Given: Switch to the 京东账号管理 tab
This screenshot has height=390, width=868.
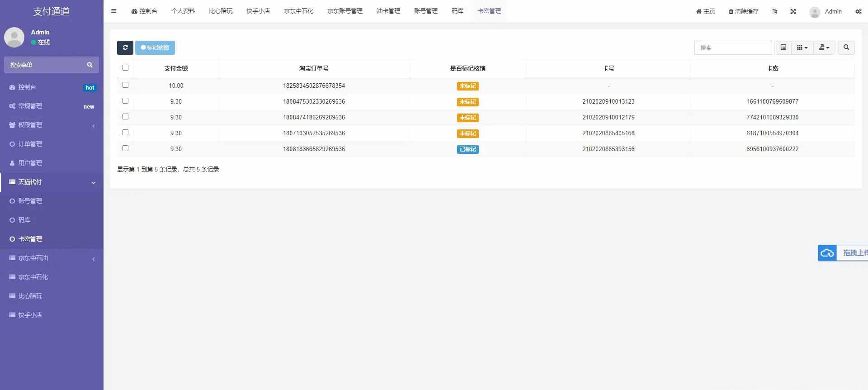Looking at the screenshot, I should (x=345, y=11).
